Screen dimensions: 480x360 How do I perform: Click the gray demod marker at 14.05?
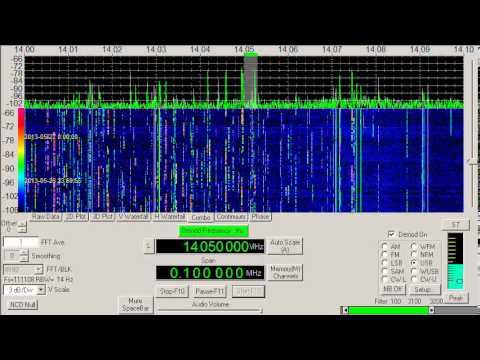click(251, 79)
